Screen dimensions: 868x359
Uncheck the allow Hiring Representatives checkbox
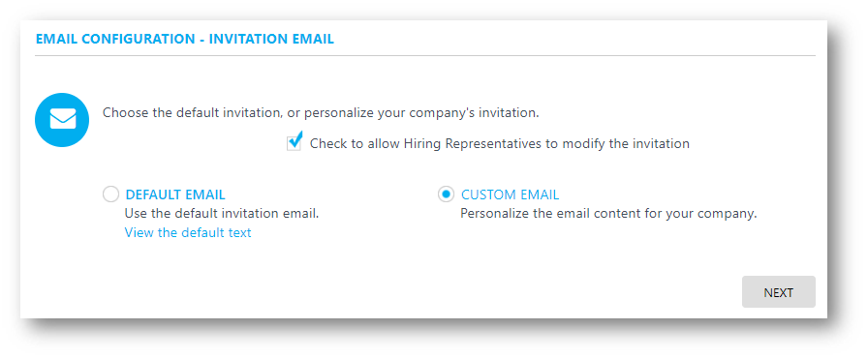[x=294, y=143]
